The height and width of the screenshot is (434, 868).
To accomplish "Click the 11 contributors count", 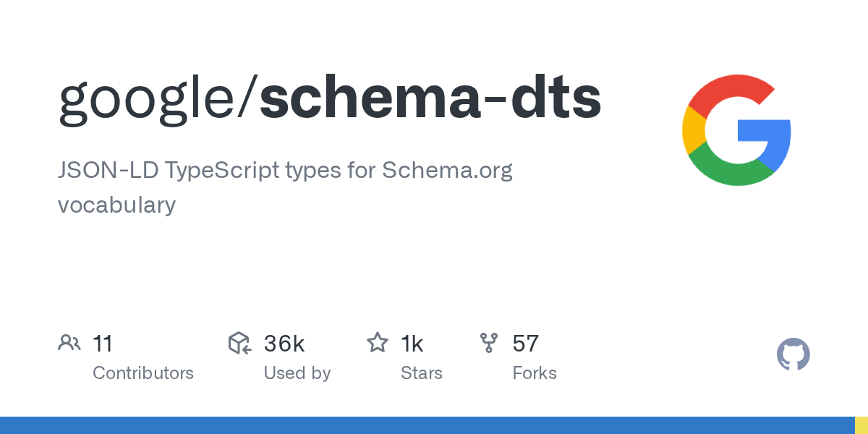I will pos(103,344).
